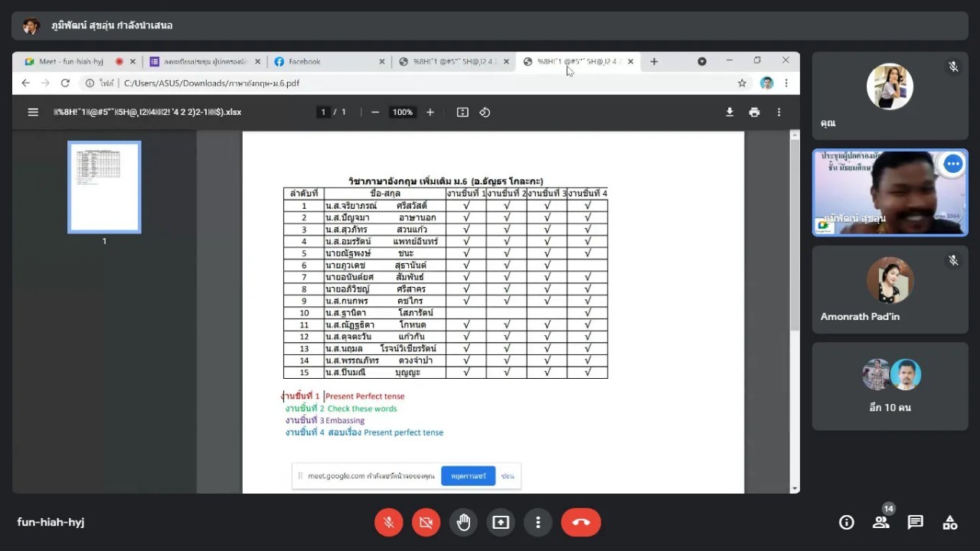
Task: Toggle the camera on/off button
Action: 426,523
